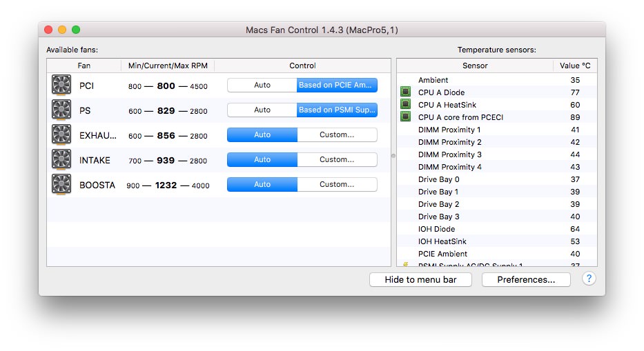This screenshot has height=351, width=644.
Task: Select the IOH Diode sensor row
Action: pyautogui.click(x=497, y=229)
